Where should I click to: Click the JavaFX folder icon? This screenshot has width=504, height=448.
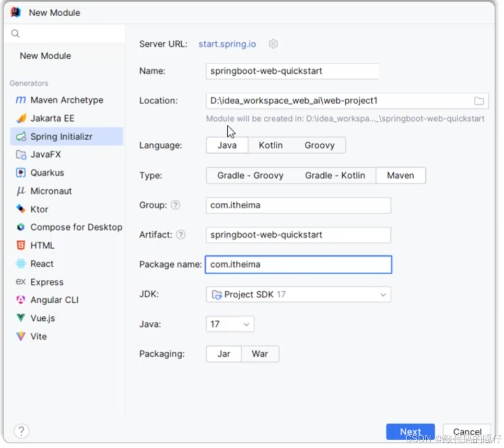(21, 155)
